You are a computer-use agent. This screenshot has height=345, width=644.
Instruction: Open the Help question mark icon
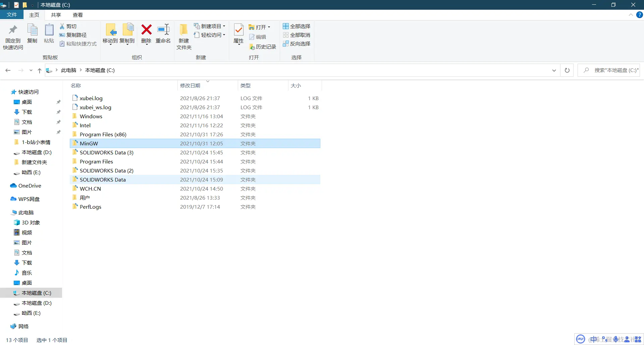(640, 15)
